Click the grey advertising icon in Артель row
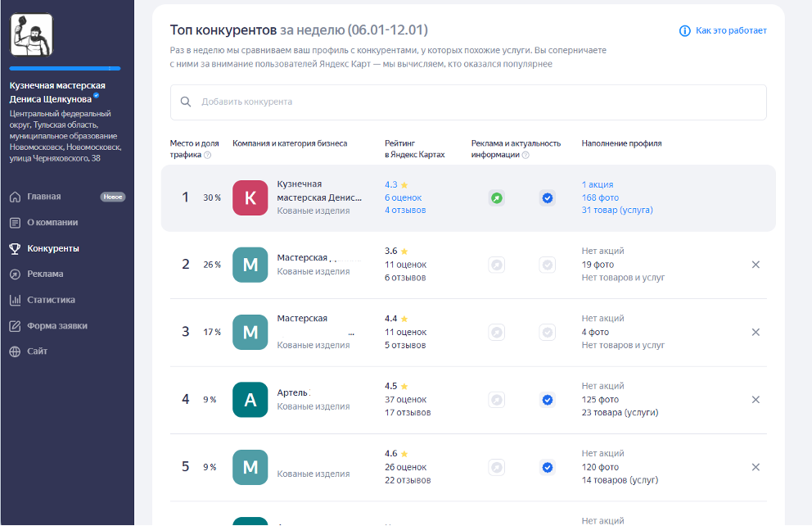This screenshot has width=812, height=526. (x=497, y=400)
